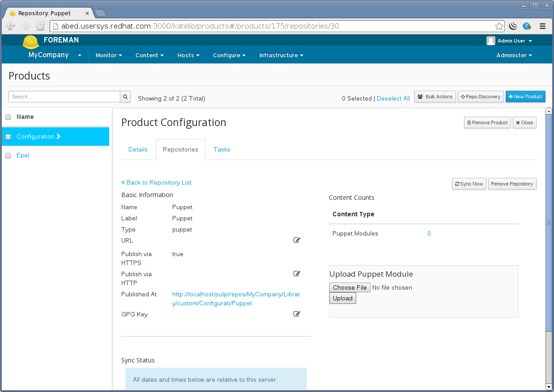Screen dimensions: 554x392
Task: Click the Repo Discovery button
Action: 481,97
